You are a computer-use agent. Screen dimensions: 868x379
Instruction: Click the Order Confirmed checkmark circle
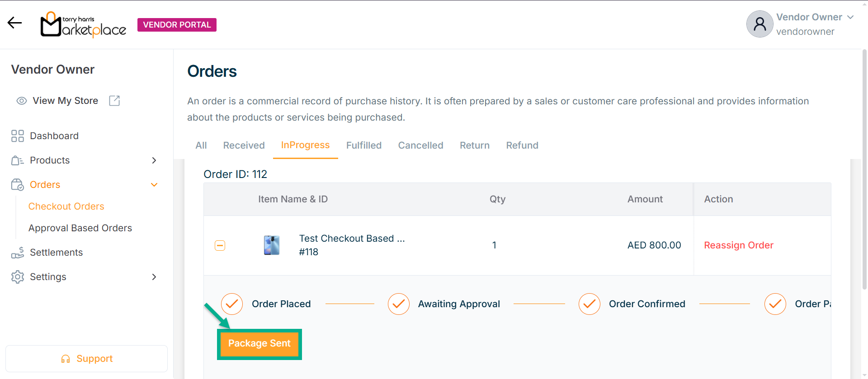point(590,304)
